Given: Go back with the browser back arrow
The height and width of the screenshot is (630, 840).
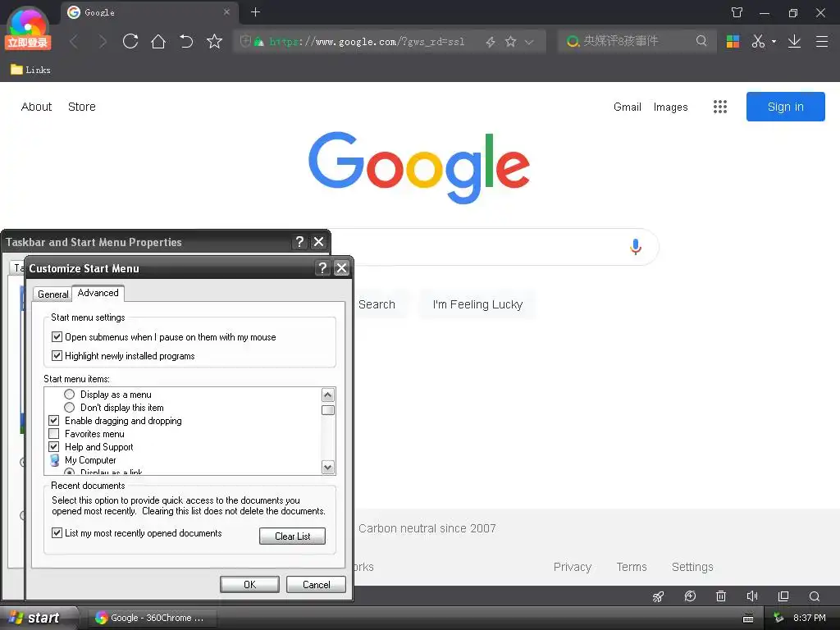Looking at the screenshot, I should pos(74,41).
